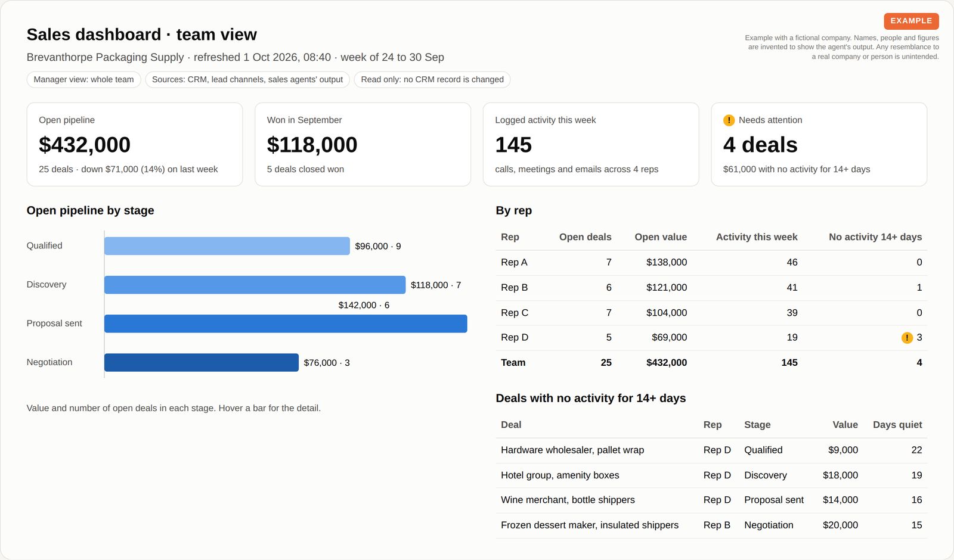The height and width of the screenshot is (560, 954).
Task: Open the Won in September card
Action: 363,144
